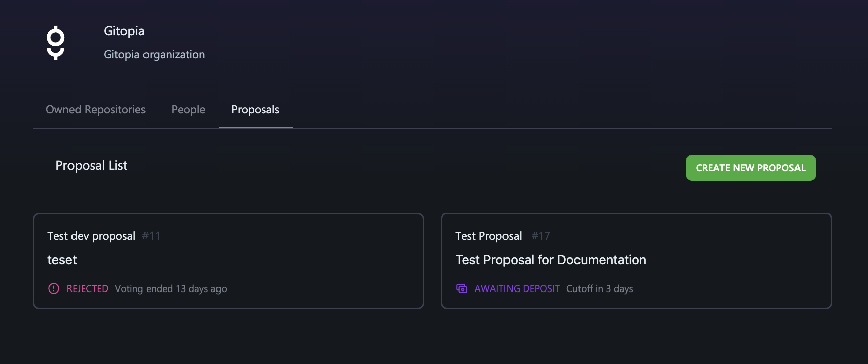This screenshot has width=868, height=364.
Task: Click the Gitopia organization name
Action: click(x=124, y=31)
